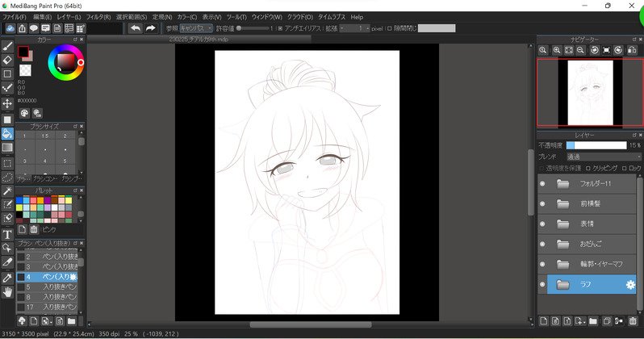Click the export/share icon in toolbar
The image size is (644, 339).
22,28
